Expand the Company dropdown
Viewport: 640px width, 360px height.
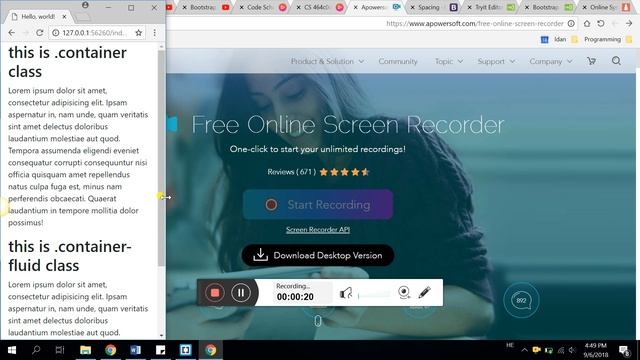click(x=551, y=61)
